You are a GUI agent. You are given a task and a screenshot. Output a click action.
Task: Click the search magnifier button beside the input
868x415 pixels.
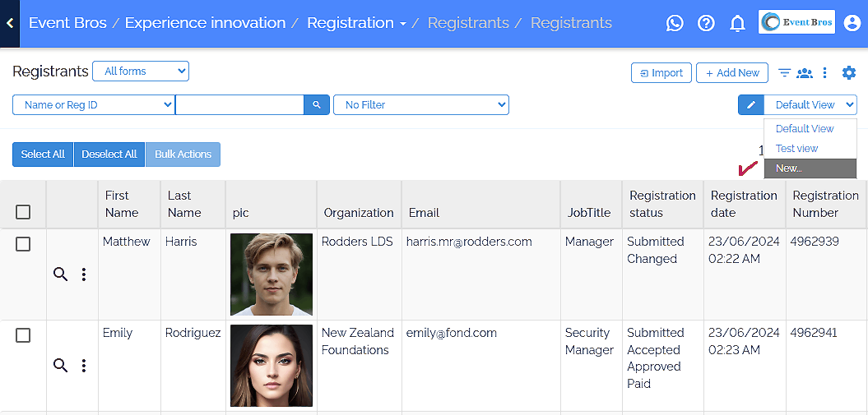[x=317, y=105]
